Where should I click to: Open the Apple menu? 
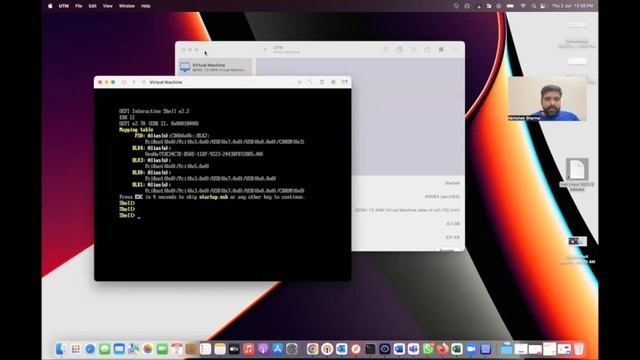(x=50, y=6)
